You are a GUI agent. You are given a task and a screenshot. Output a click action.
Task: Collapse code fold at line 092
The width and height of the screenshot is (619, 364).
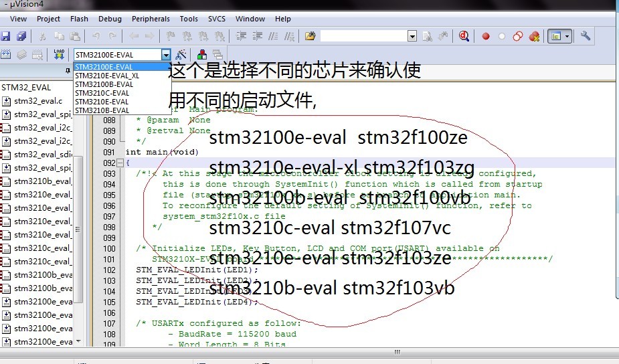click(x=120, y=163)
